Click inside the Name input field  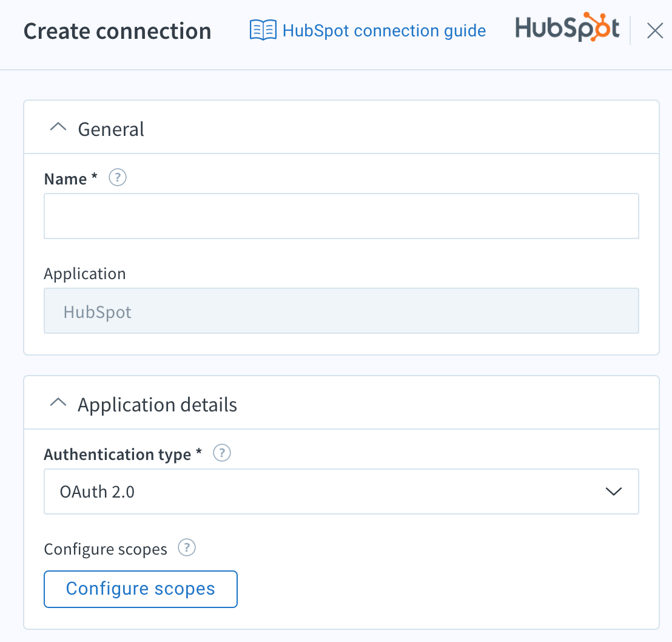coord(341,215)
